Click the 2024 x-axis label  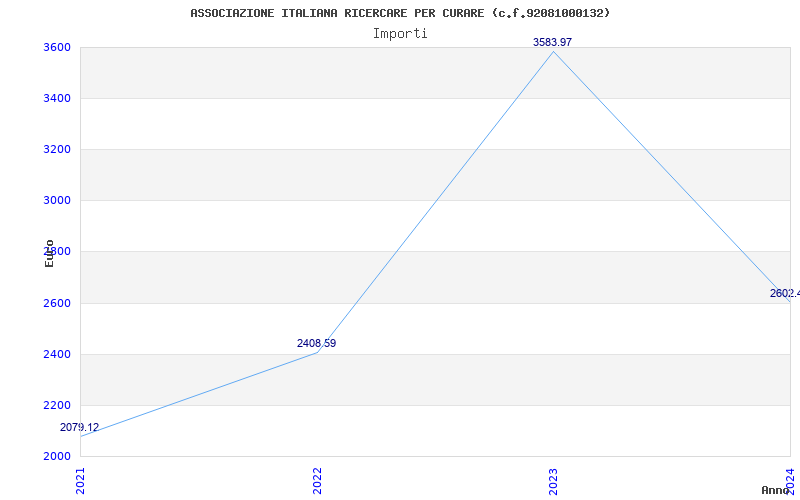point(790,481)
